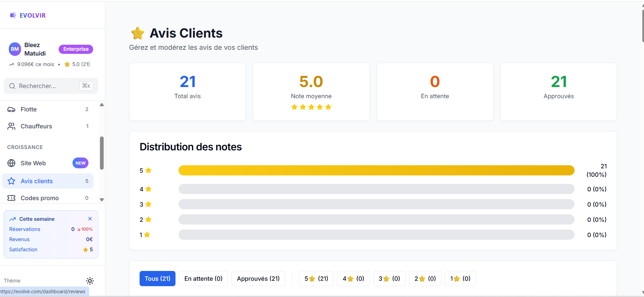
Task: Click the Réservations row label
Action: [25, 229]
